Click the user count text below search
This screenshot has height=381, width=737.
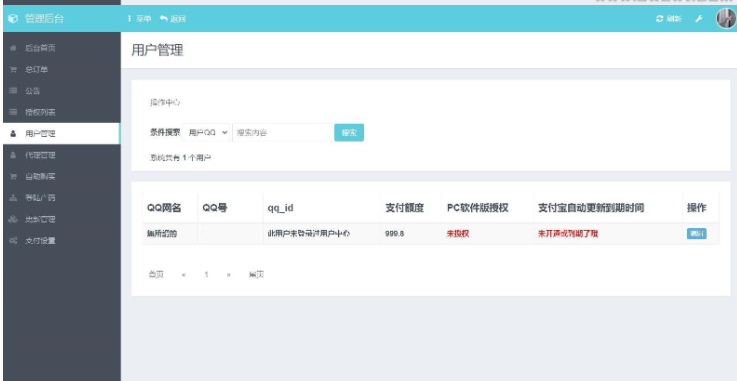tap(180, 158)
